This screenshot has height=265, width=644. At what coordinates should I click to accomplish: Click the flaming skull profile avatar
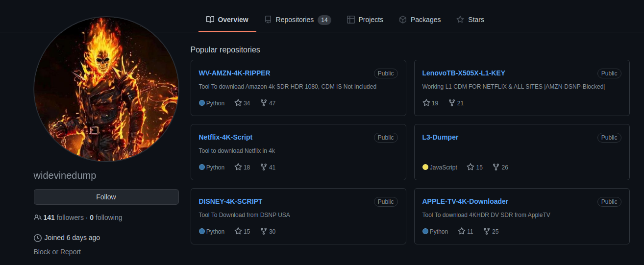(106, 89)
